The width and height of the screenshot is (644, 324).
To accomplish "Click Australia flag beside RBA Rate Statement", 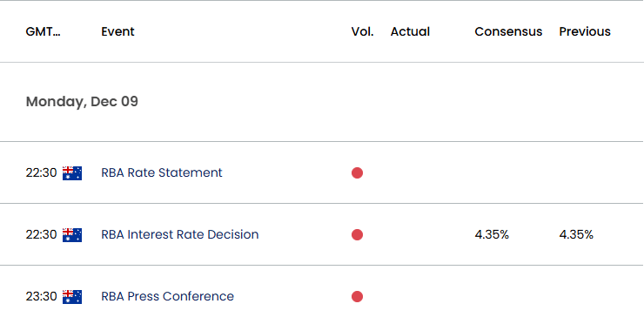I will (72, 173).
